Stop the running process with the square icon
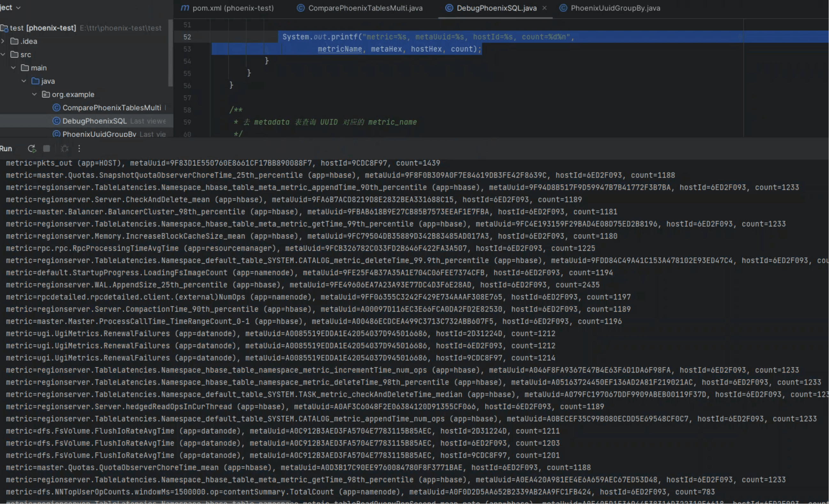829x504 pixels. point(46,149)
